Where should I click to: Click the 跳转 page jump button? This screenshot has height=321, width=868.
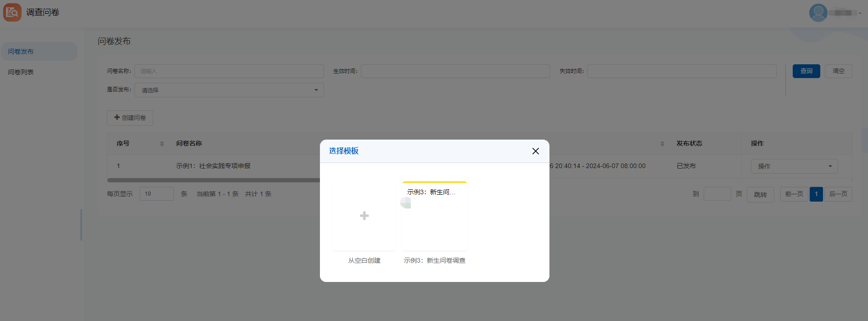[760, 194]
